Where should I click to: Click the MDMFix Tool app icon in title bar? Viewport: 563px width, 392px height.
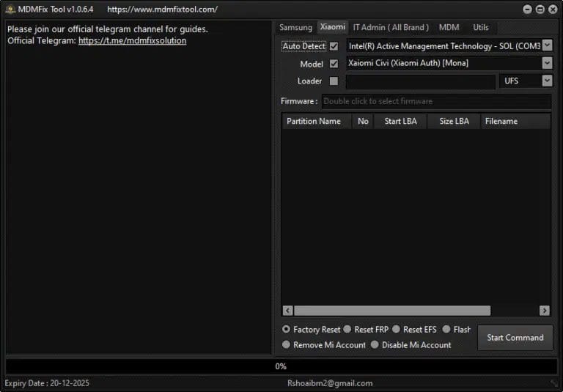point(10,10)
